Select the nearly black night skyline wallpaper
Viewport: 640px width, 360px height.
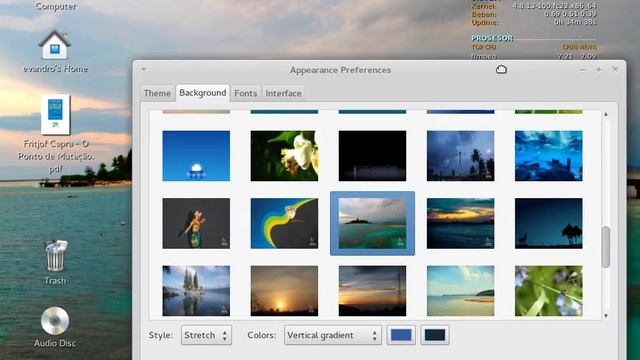(373, 156)
